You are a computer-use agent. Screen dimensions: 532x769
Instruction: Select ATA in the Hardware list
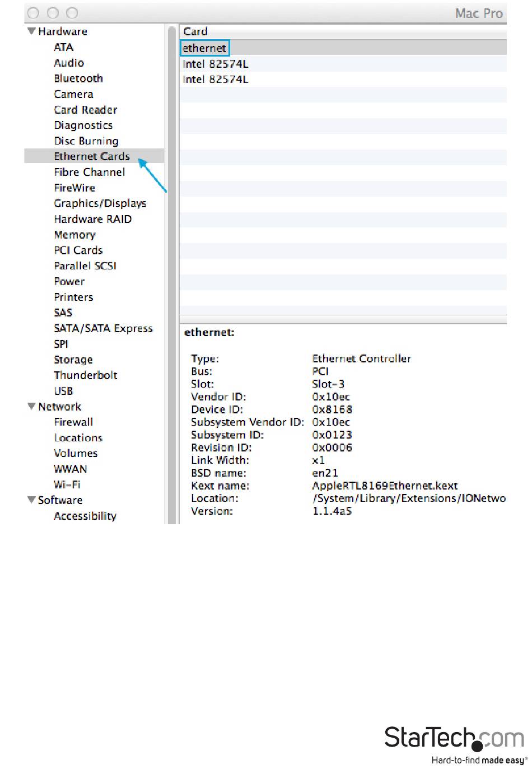pos(63,47)
